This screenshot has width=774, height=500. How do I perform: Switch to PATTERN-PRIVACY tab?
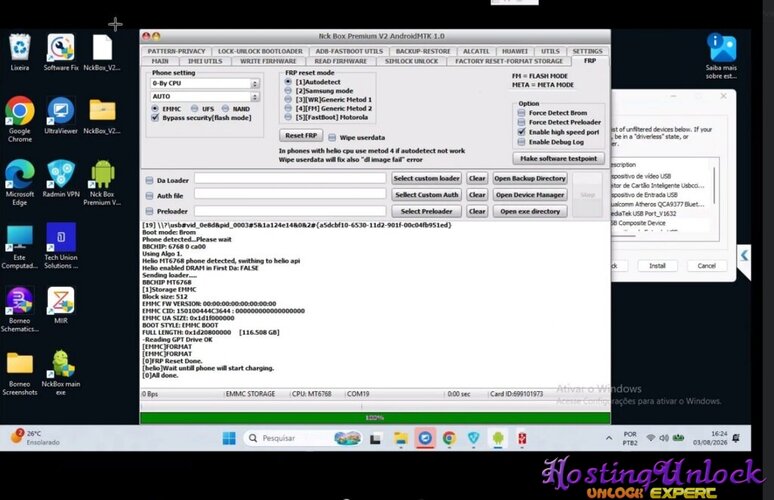pos(176,51)
